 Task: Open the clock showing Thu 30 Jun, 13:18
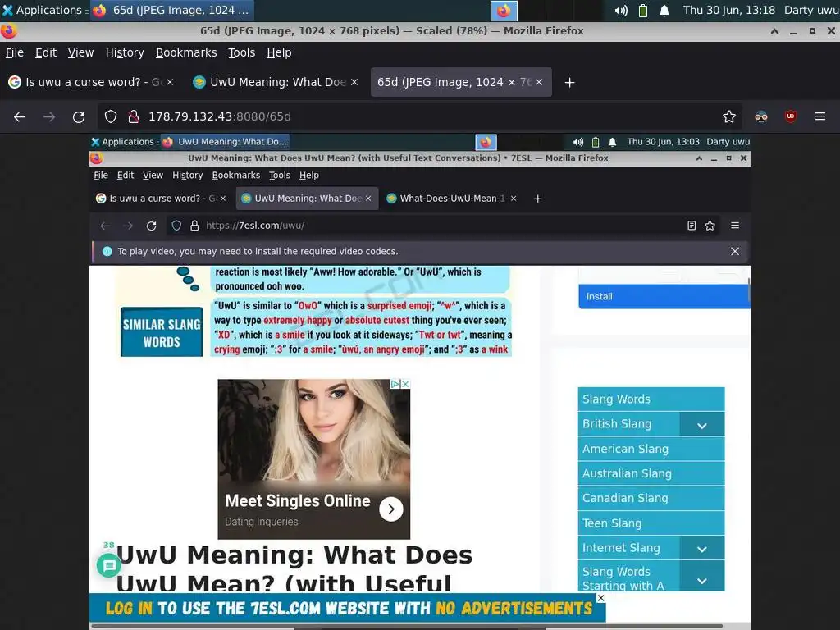728,10
